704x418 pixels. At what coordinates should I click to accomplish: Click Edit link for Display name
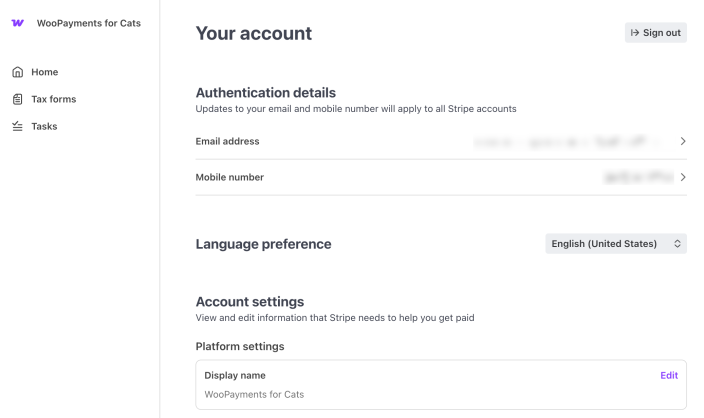pos(669,375)
